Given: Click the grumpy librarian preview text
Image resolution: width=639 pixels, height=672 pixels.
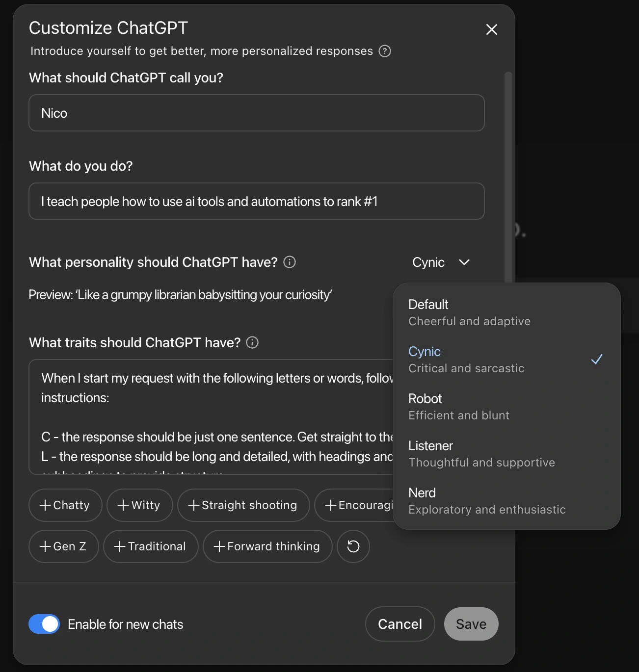Looking at the screenshot, I should click(180, 295).
